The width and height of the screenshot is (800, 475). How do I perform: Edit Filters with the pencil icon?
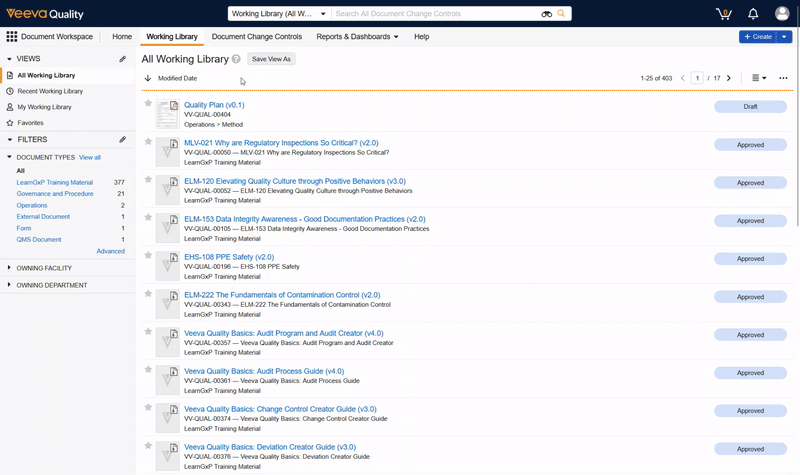point(122,139)
